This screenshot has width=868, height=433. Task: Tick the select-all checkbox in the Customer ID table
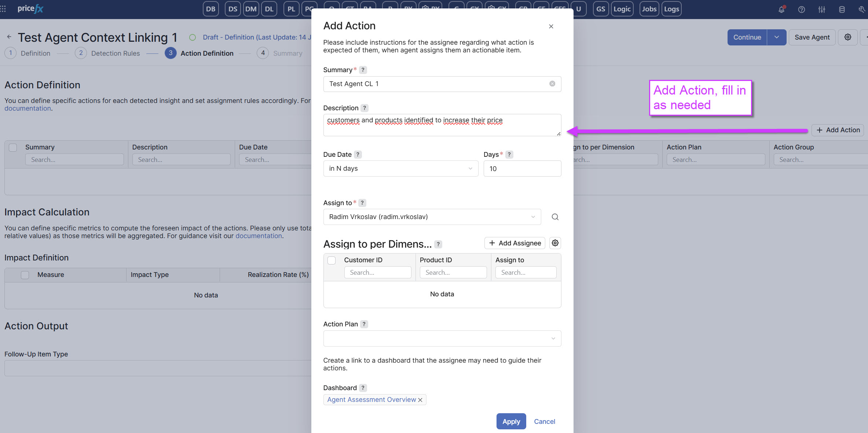click(332, 260)
